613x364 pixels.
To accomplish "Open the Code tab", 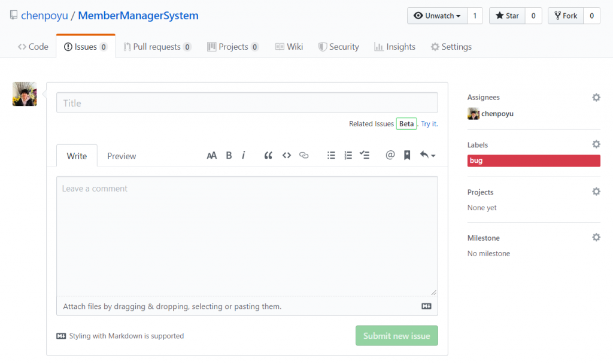I will click(34, 47).
